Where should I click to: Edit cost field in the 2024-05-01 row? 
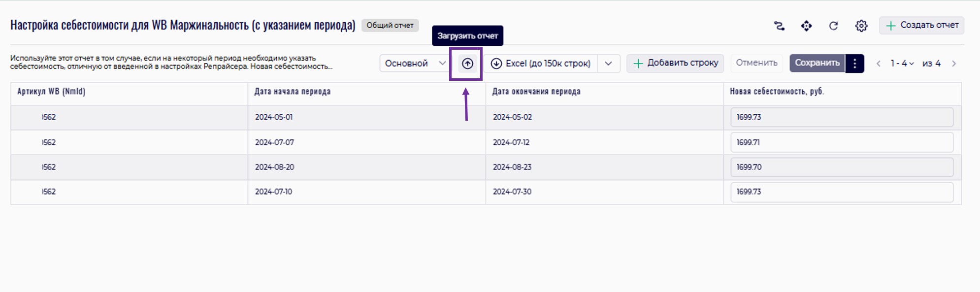tap(842, 117)
